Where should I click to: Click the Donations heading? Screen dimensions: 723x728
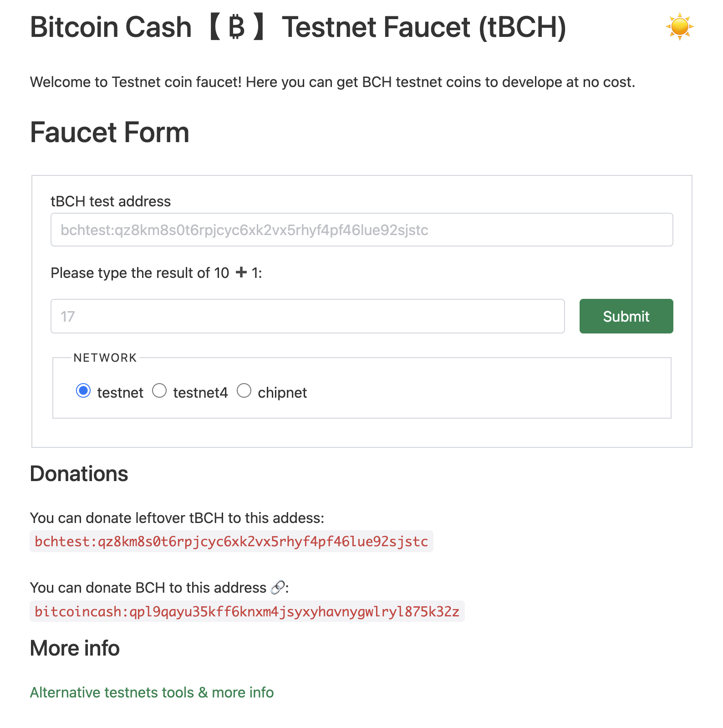[x=79, y=474]
